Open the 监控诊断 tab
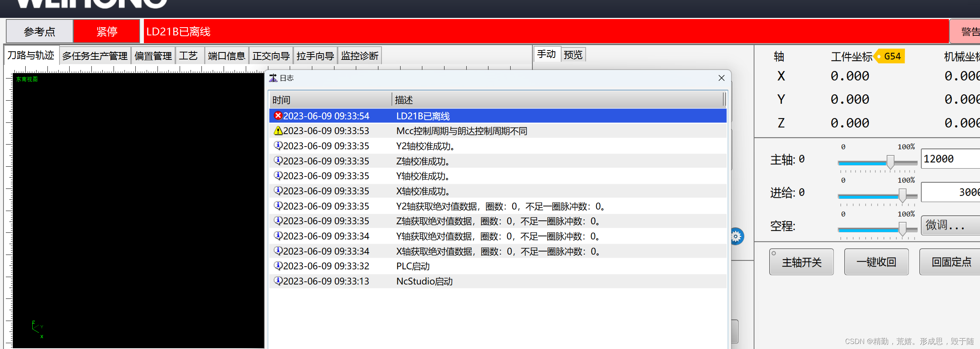Image resolution: width=980 pixels, height=349 pixels. tap(360, 56)
